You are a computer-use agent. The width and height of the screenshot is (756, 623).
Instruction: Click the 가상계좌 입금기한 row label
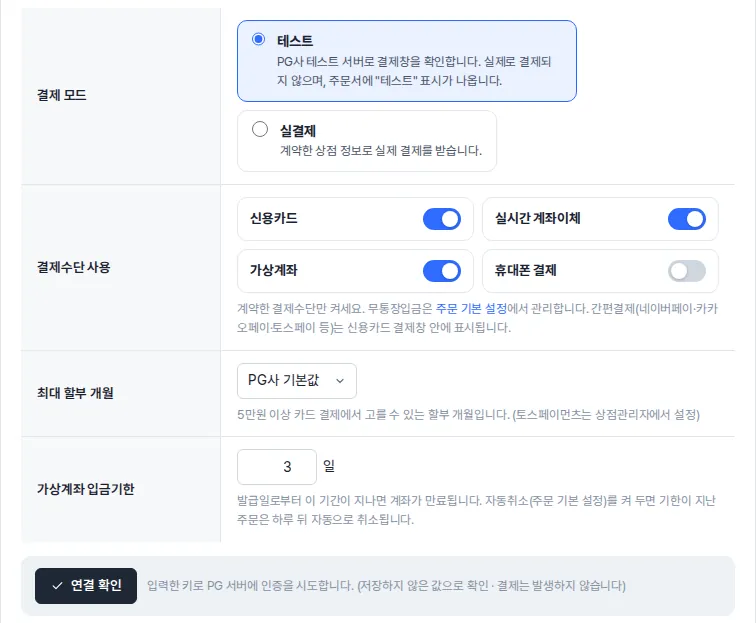86,489
